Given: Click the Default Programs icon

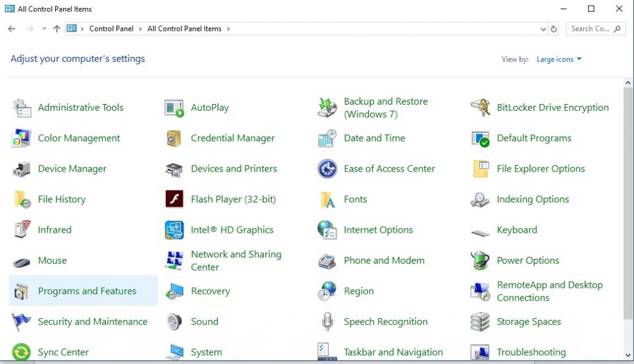Looking at the screenshot, I should coord(480,138).
